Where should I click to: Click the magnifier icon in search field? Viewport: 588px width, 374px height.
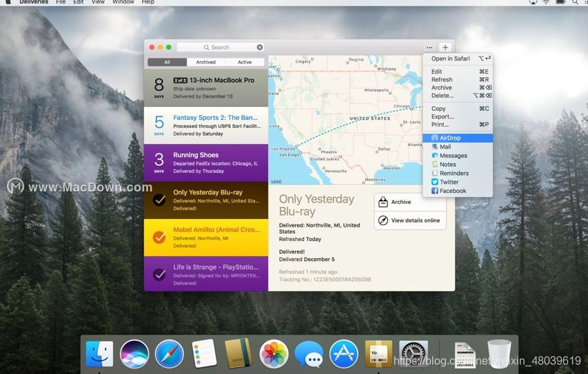tap(206, 48)
